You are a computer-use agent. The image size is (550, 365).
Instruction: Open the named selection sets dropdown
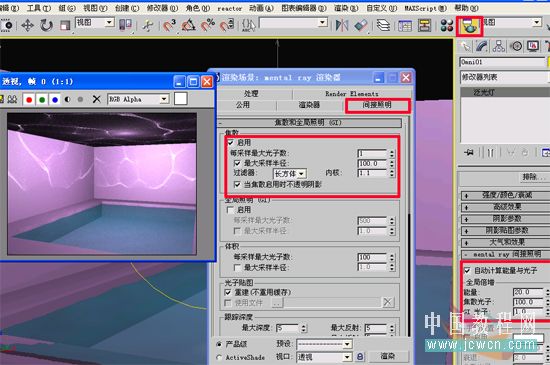tap(293, 23)
